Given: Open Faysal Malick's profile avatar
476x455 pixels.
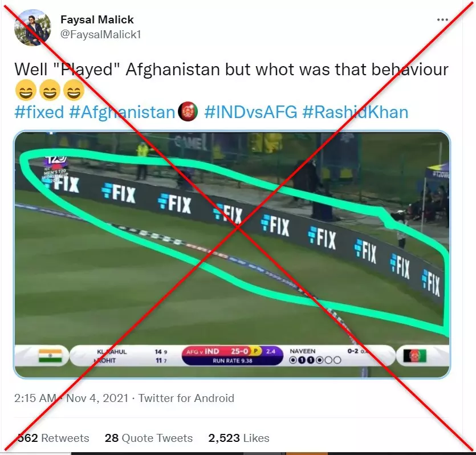Looking at the screenshot, I should [x=33, y=27].
